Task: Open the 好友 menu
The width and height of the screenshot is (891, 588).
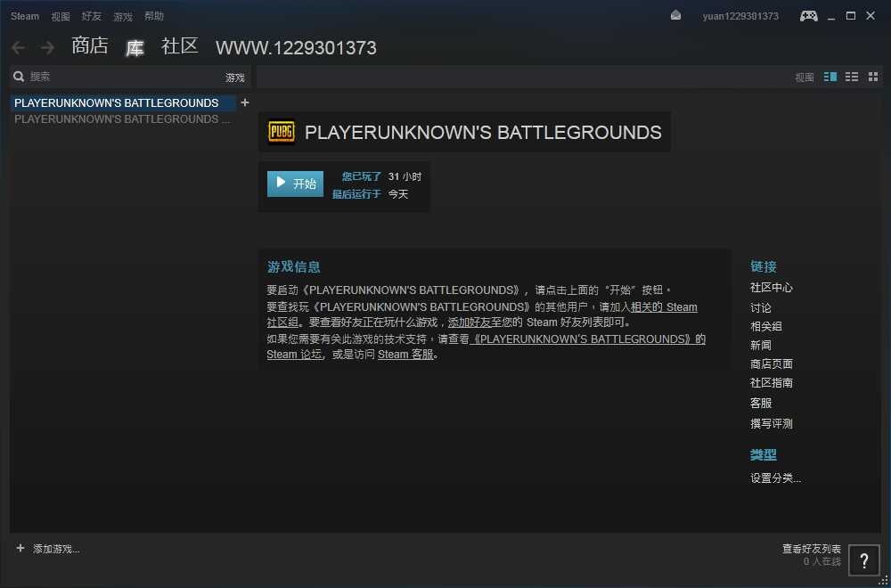Action: 92,16
